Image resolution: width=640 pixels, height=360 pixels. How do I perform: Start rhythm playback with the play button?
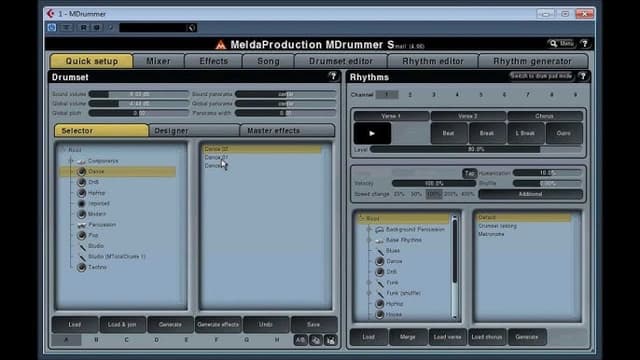click(372, 133)
